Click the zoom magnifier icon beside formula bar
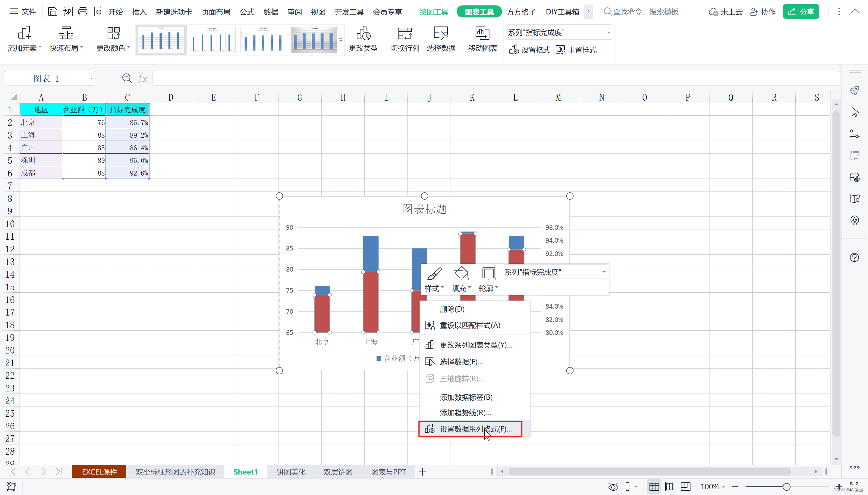The width and height of the screenshot is (868, 495). click(x=127, y=79)
